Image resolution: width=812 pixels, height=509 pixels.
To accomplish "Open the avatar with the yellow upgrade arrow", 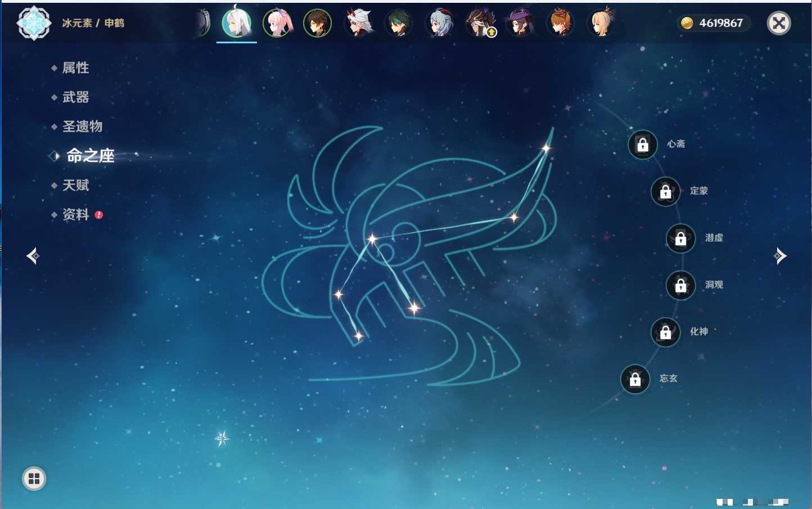I will pyautogui.click(x=480, y=23).
